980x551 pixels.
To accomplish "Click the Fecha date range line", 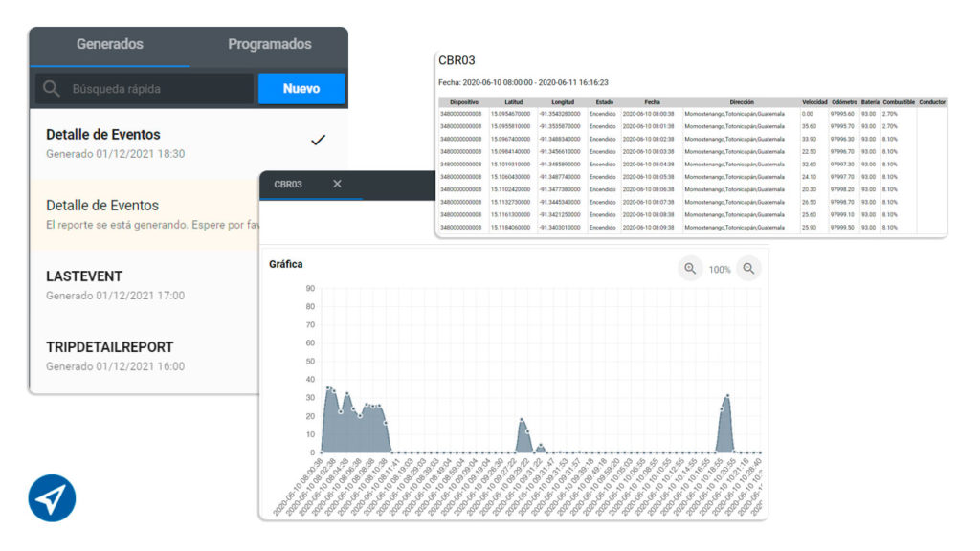I will (x=523, y=82).
